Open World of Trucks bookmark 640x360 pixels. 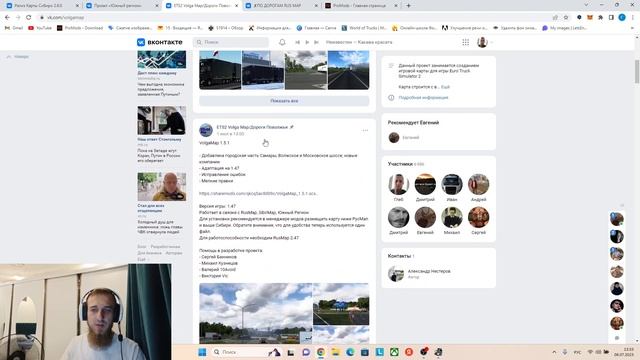(x=364, y=28)
